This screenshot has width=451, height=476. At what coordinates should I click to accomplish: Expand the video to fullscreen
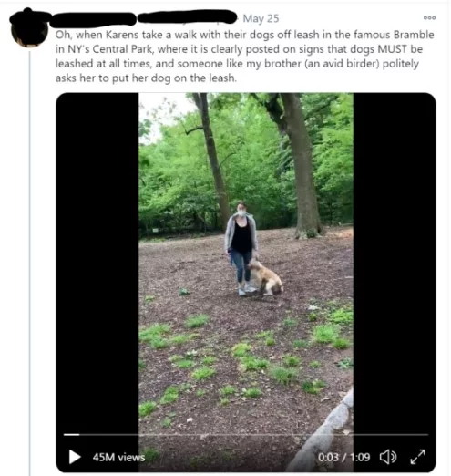(417, 457)
